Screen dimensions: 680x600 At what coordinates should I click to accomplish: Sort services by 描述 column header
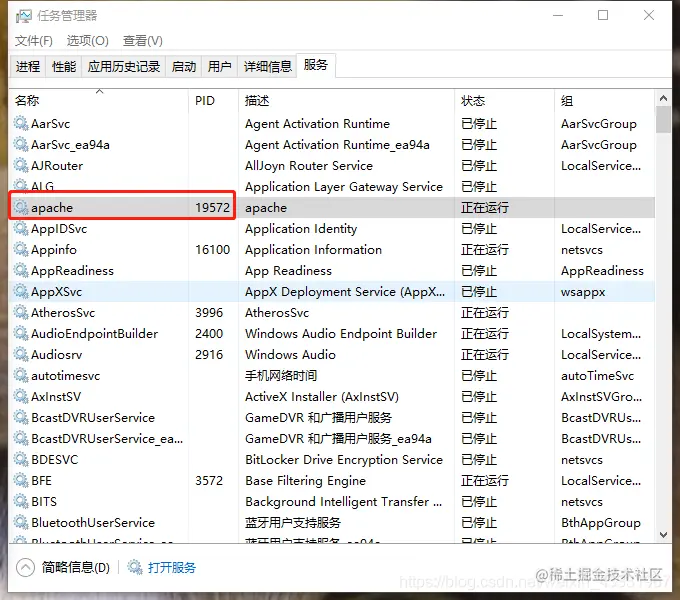346,101
